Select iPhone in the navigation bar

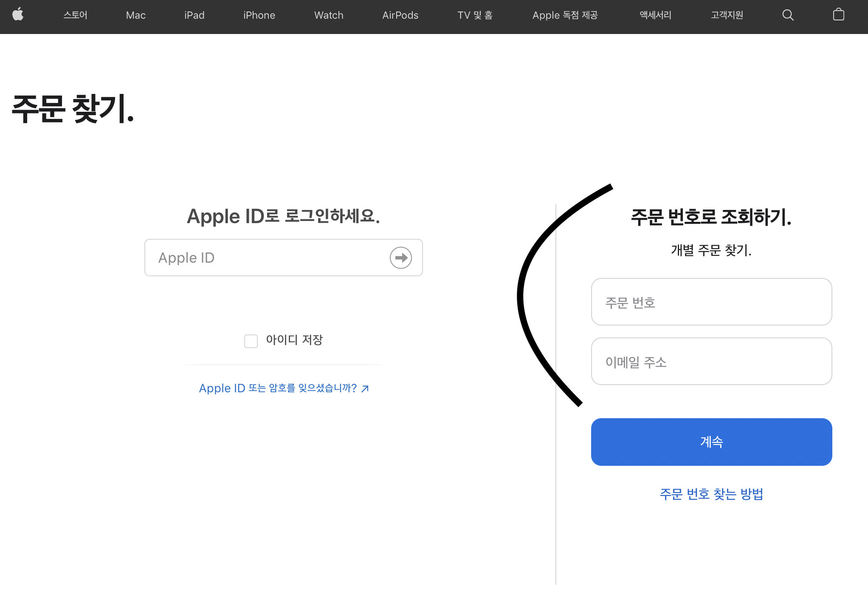tap(259, 15)
